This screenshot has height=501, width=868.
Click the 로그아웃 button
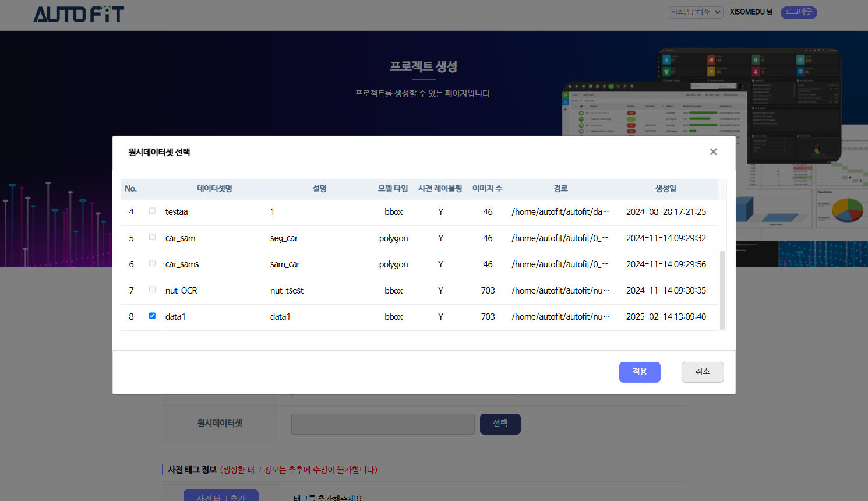pyautogui.click(x=799, y=12)
